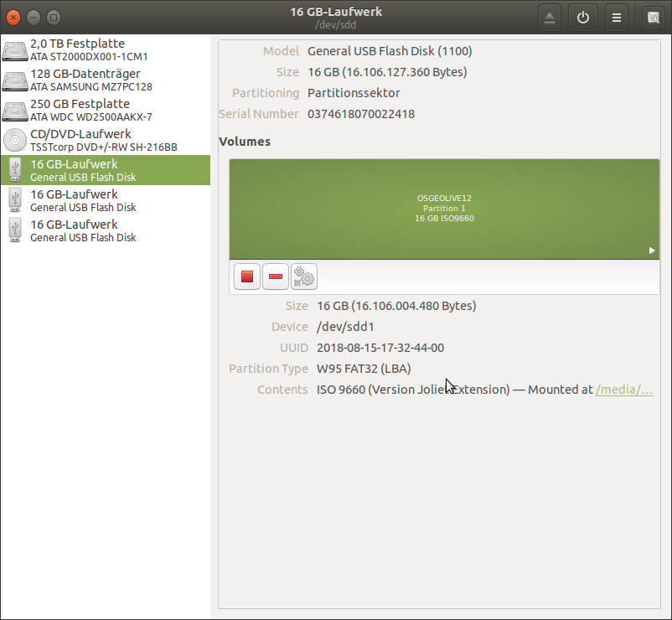Click the application menu icon at far right
Viewport: 672px width, 620px height.
coord(654,18)
